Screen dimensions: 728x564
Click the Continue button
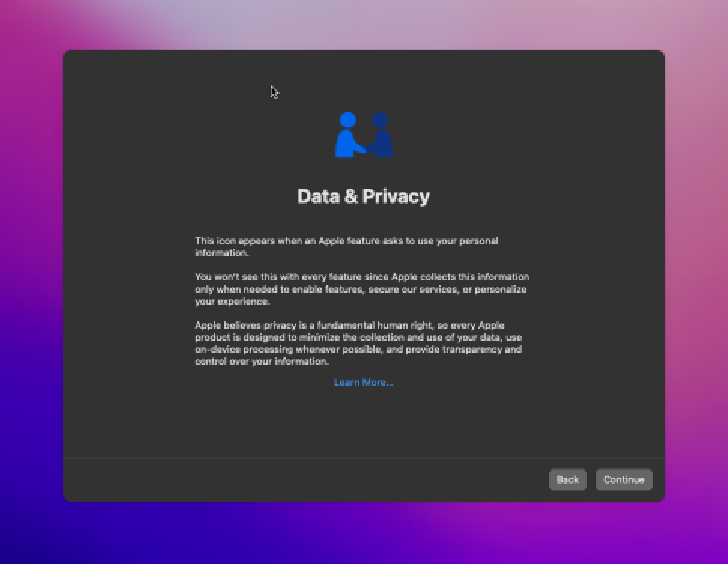point(623,480)
